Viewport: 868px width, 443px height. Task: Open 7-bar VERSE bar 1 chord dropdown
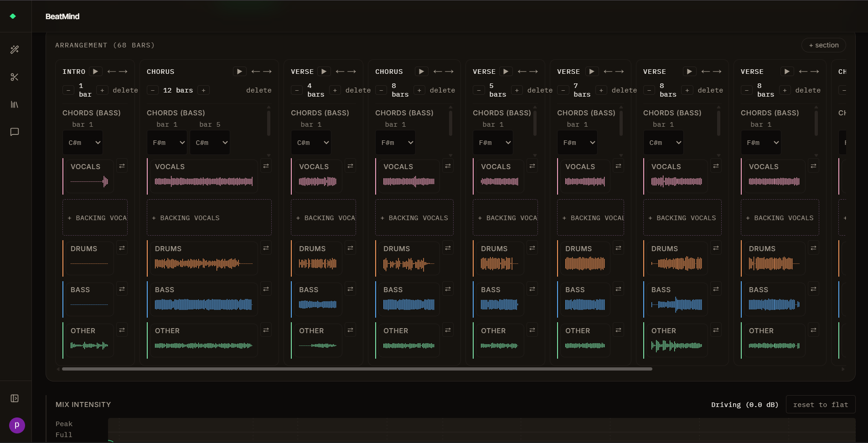point(577,143)
